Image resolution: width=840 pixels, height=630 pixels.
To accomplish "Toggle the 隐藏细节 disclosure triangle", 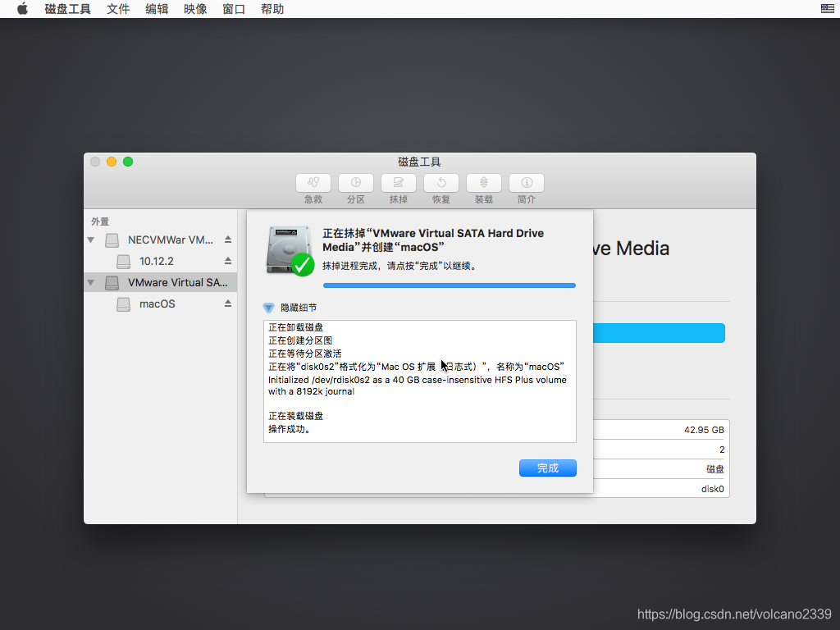I will (268, 308).
